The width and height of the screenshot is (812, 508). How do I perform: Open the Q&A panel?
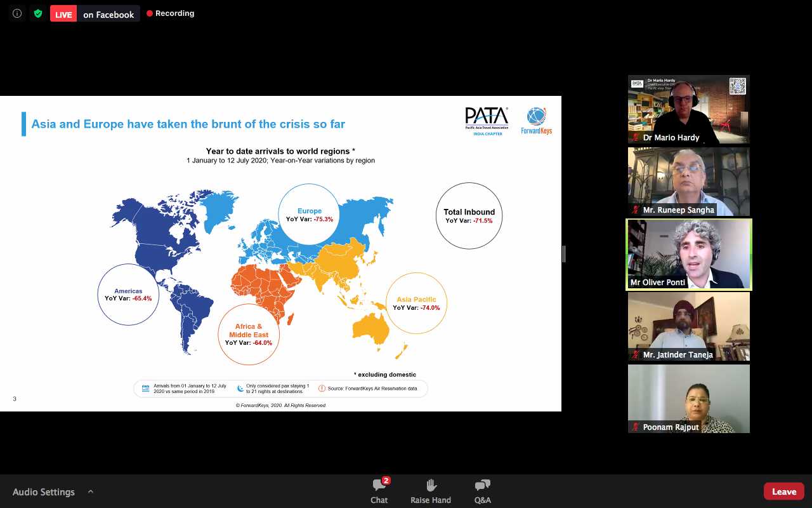click(x=482, y=491)
